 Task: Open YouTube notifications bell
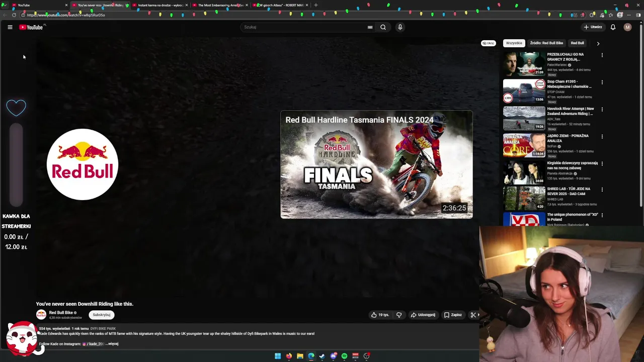coord(613,27)
